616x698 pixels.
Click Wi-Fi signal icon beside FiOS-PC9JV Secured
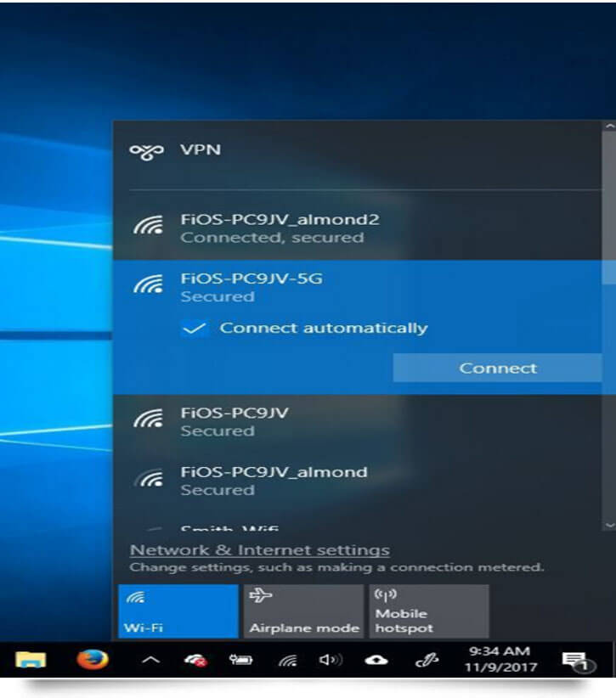pyautogui.click(x=149, y=419)
